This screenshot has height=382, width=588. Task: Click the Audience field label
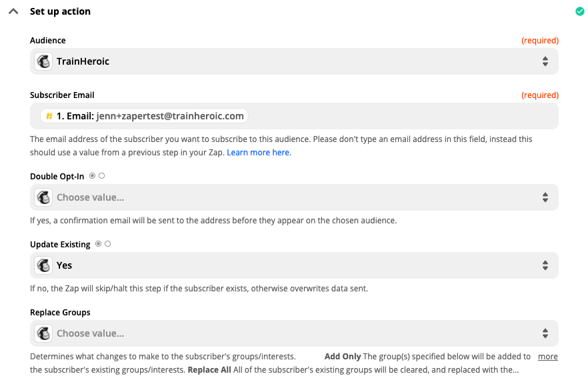pyautogui.click(x=47, y=41)
